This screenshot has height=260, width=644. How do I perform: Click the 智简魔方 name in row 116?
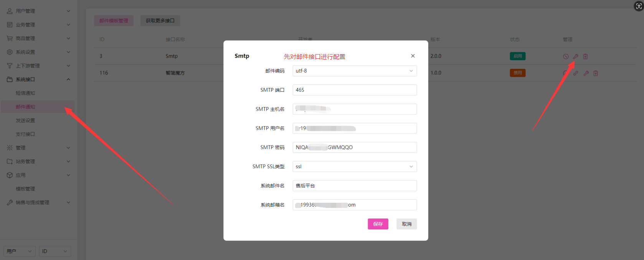175,73
